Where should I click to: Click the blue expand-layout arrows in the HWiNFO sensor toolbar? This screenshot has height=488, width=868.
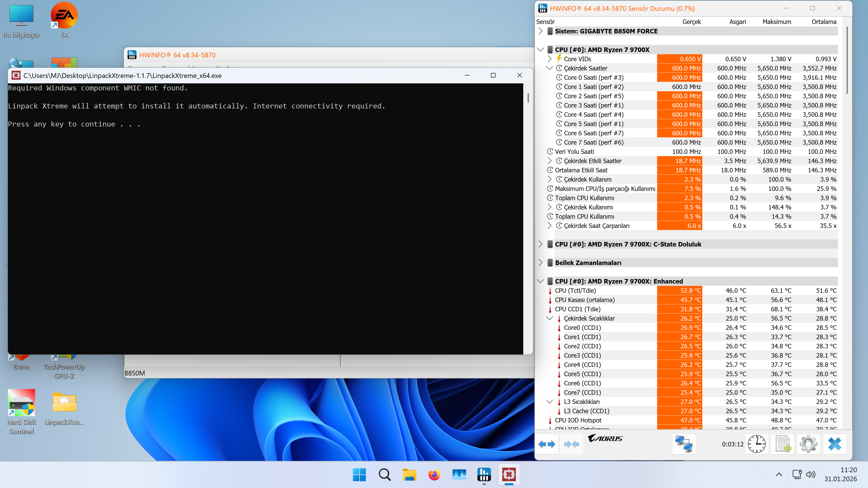(547, 444)
